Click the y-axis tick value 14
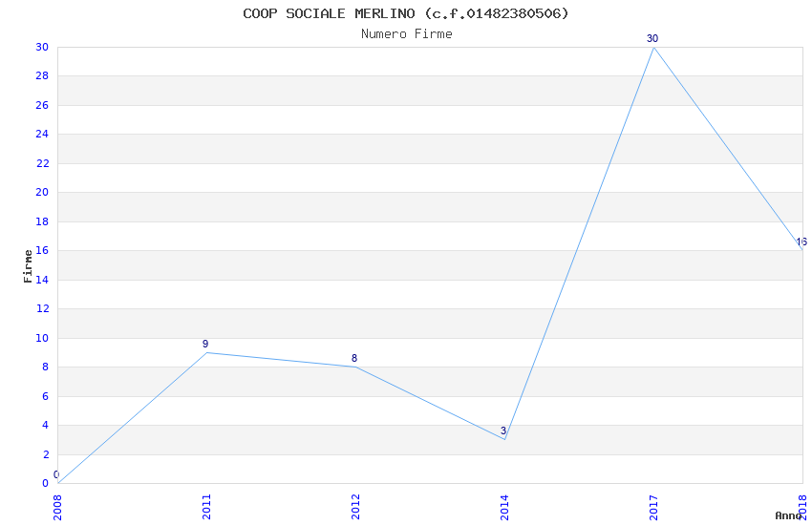The image size is (812, 525). tap(42, 280)
